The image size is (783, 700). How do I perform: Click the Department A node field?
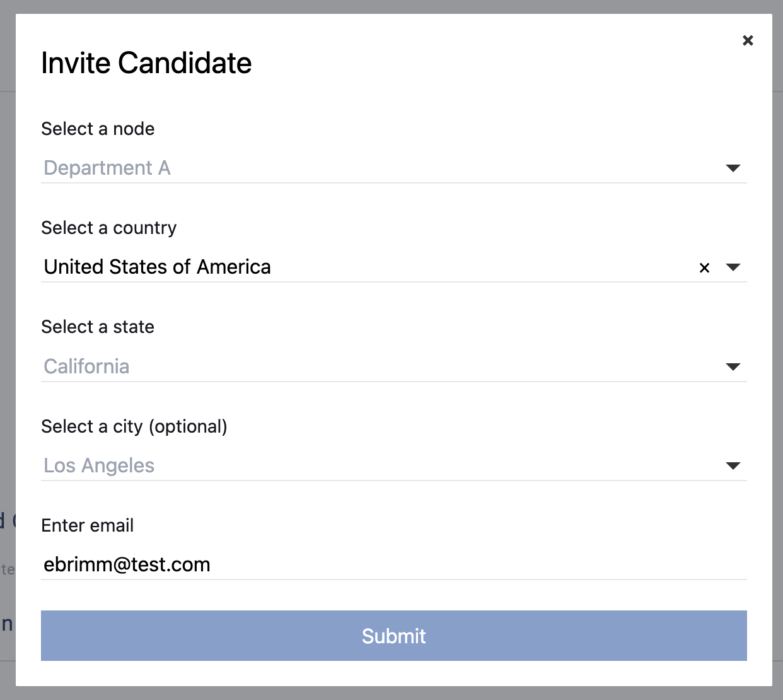tap(394, 168)
